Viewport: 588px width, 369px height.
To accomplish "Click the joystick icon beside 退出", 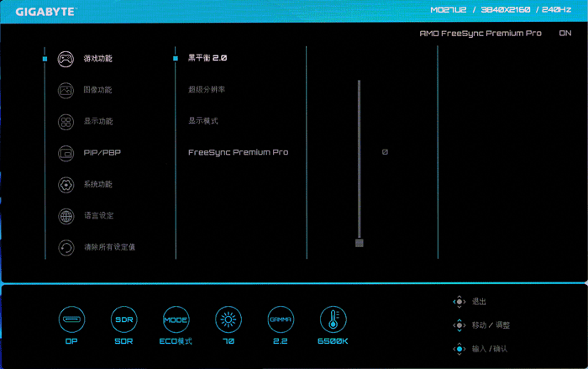I will [x=459, y=302].
